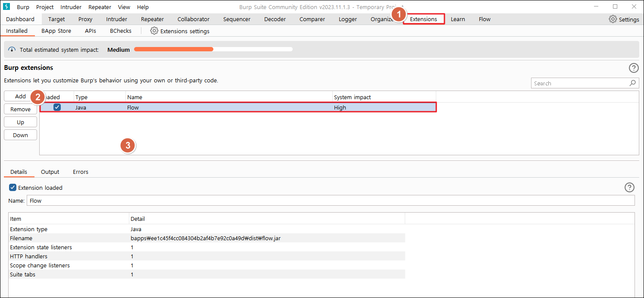644x298 pixels.
Task: Switch to the Collaborator tab
Action: tap(193, 19)
